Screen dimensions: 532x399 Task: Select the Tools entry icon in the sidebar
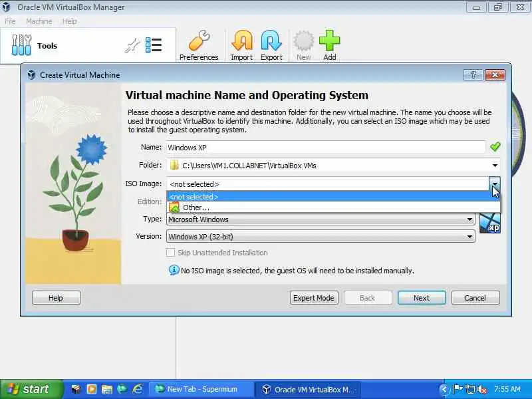pyautogui.click(x=21, y=45)
